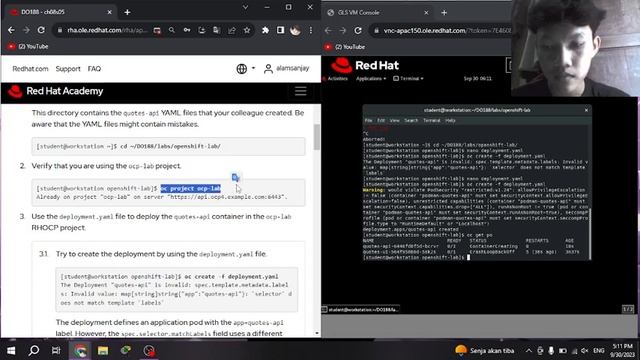Click the volume icon in the system tray
640x360 pixels.
(584, 351)
